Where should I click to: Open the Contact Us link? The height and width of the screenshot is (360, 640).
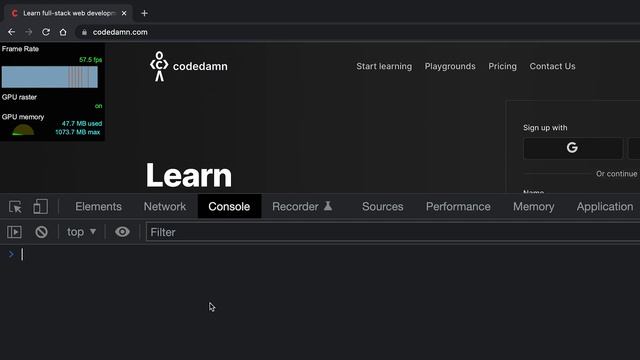(x=552, y=66)
